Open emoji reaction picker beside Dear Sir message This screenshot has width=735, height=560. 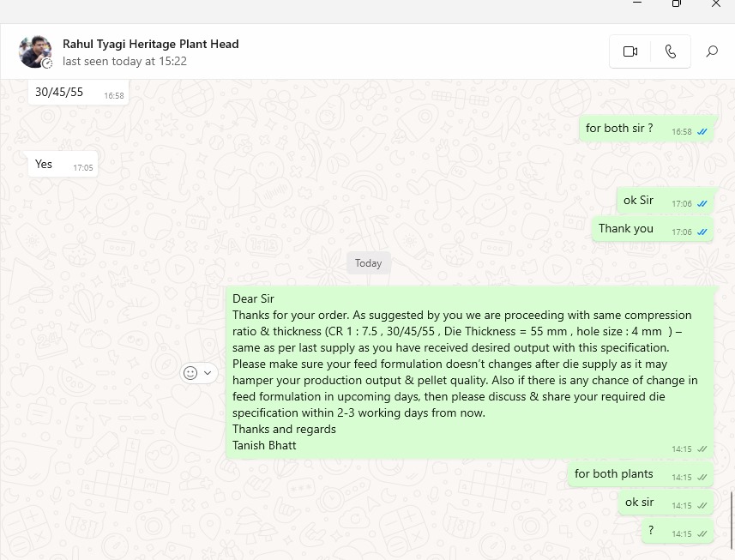point(190,373)
